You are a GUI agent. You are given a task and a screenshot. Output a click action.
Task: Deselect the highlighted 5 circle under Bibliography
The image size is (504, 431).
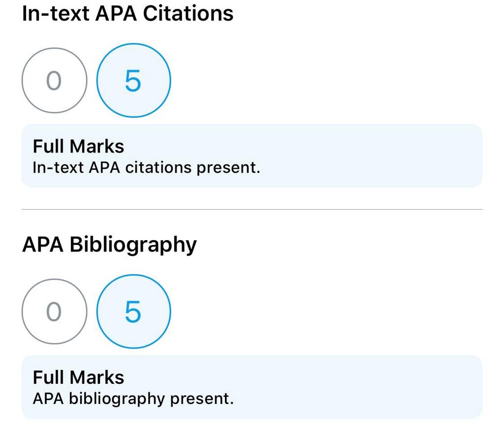point(133,311)
